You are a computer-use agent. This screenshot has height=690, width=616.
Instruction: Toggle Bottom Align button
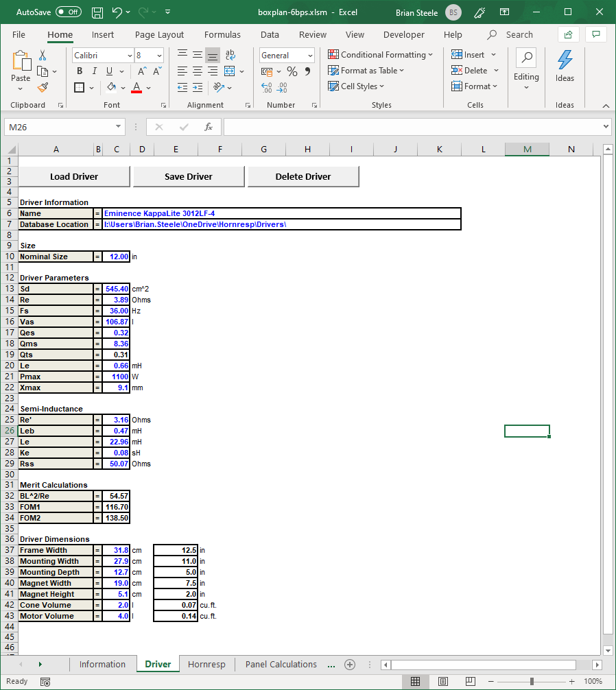click(x=213, y=55)
